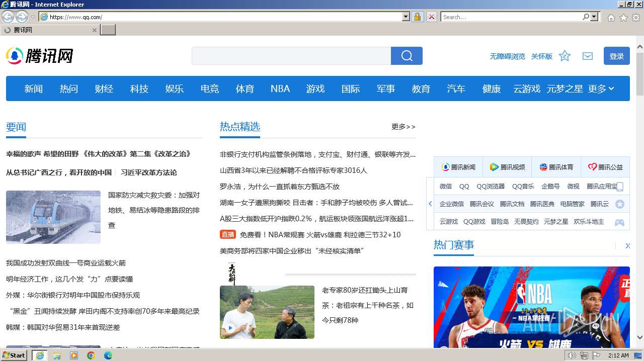Viewport: 644px width, 362px height.
Task: Open headline 我国成功发射双曲线一号商业运载火箭
Action: 66,263
